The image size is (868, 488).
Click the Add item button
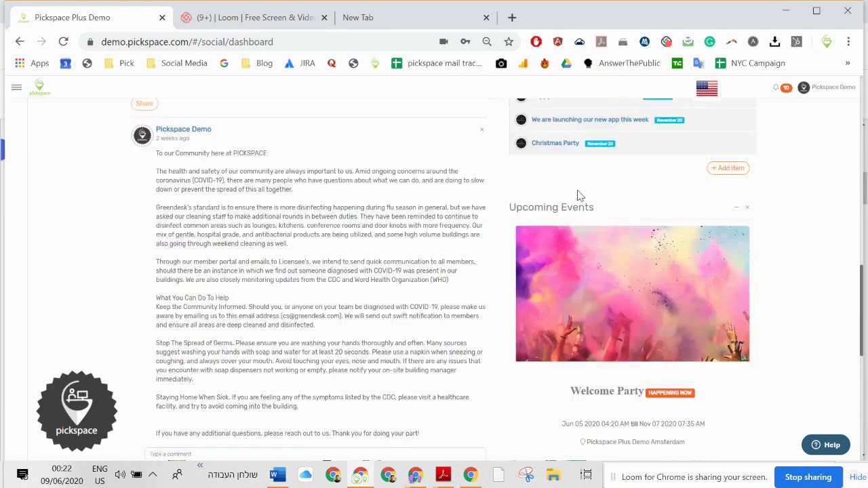[728, 168]
